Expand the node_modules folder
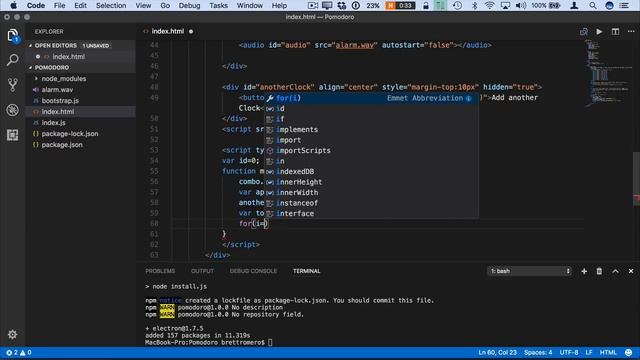 (x=36, y=78)
